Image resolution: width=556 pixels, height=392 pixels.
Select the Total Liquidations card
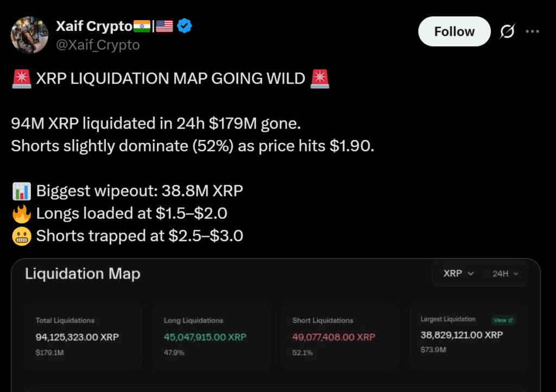(x=84, y=337)
